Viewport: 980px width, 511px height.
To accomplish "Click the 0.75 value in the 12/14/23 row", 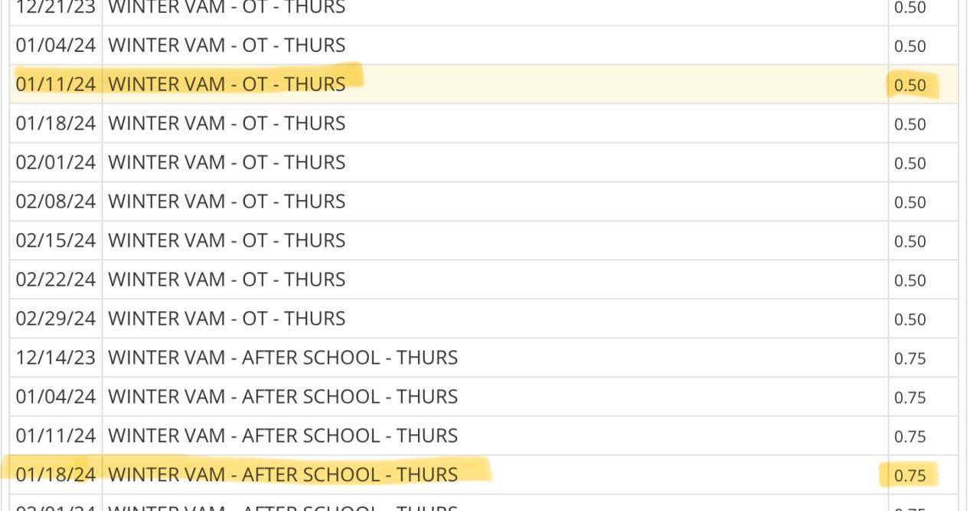I will pyautogui.click(x=910, y=359).
